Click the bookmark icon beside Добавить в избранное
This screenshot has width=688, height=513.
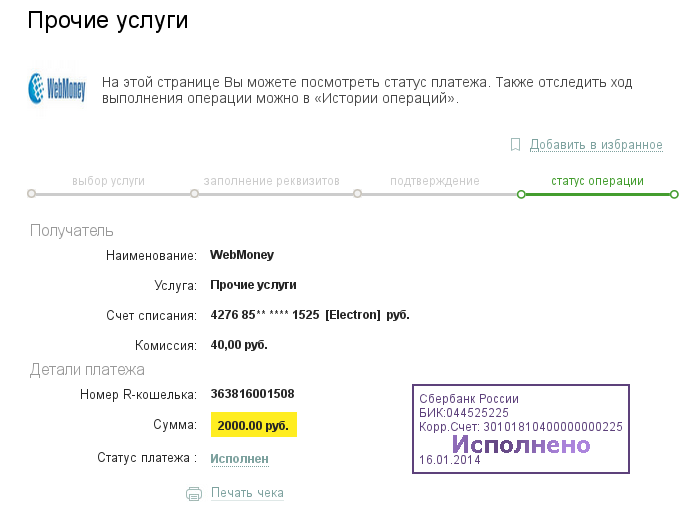516,144
